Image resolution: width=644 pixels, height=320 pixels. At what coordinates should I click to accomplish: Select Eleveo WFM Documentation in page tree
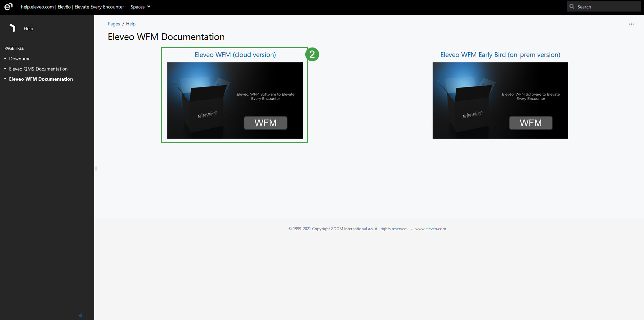[41, 79]
